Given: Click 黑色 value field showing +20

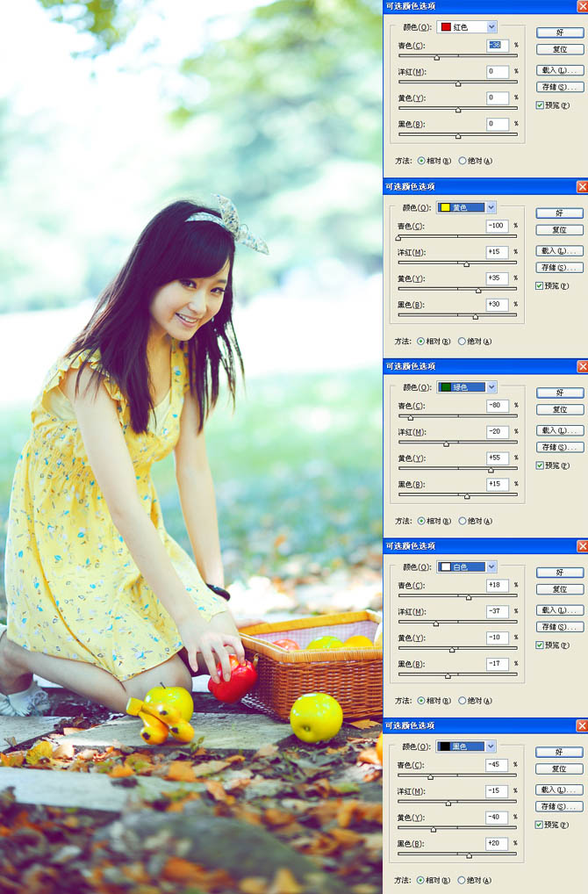Looking at the screenshot, I should [x=498, y=843].
